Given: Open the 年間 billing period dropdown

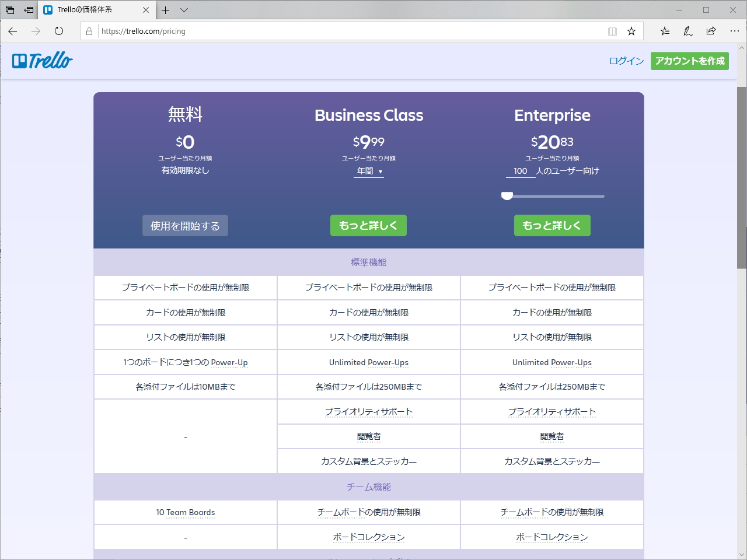Looking at the screenshot, I should pos(369,171).
